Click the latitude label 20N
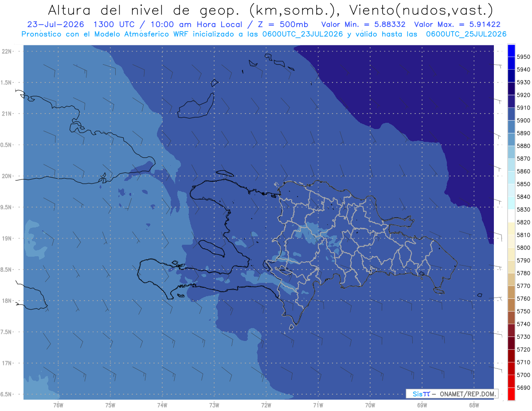This screenshot has width=532, height=411. (7, 176)
